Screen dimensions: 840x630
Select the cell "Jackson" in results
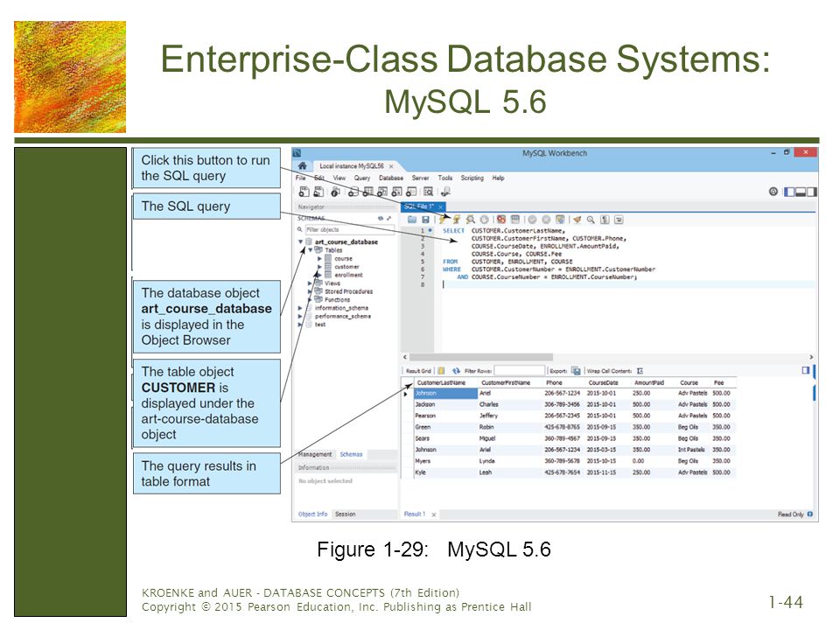[445, 404]
